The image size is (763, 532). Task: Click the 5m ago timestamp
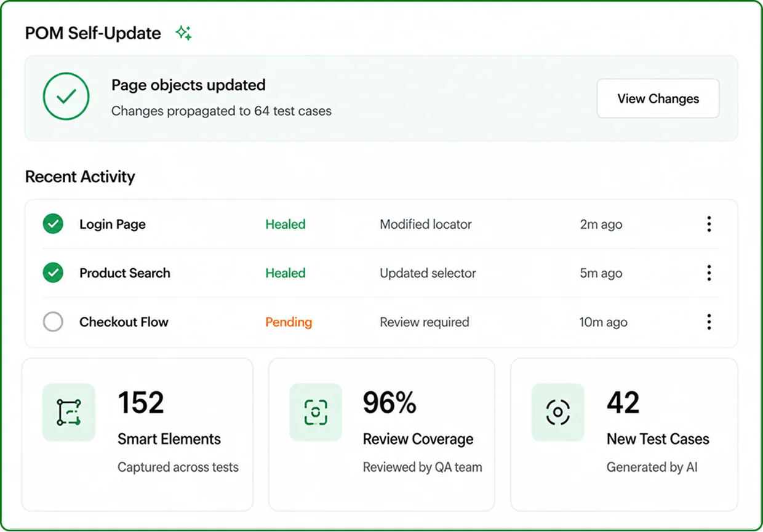601,273
